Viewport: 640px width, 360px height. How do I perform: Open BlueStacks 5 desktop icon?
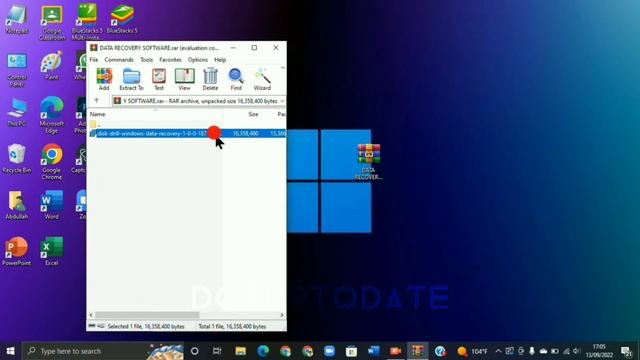(x=122, y=20)
